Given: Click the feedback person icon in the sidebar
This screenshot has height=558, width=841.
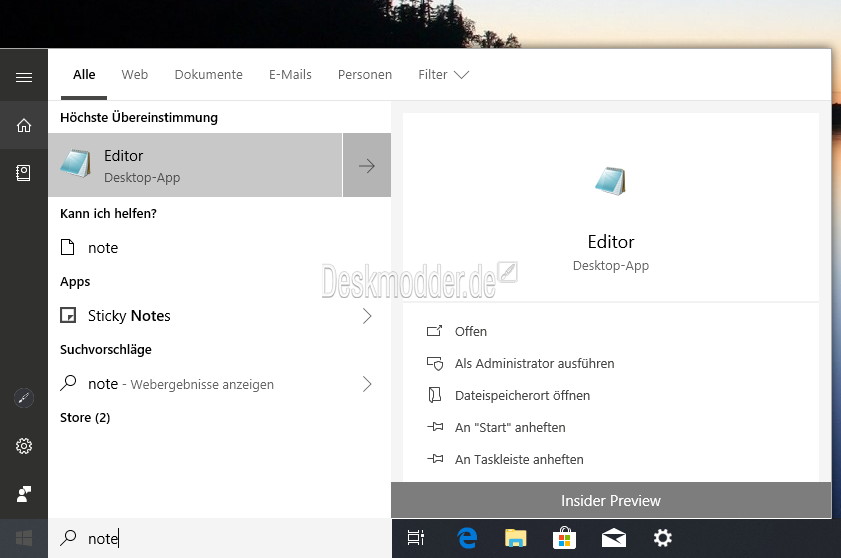Looking at the screenshot, I should [x=24, y=494].
